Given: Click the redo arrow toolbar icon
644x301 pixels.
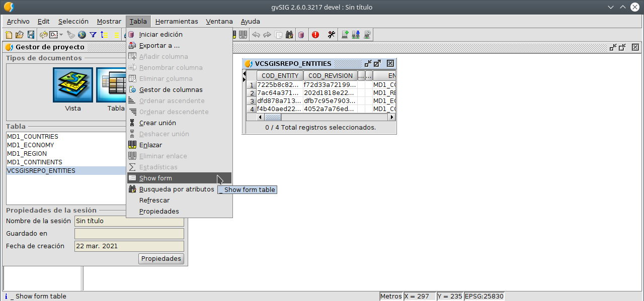Looking at the screenshot, I should 267,35.
